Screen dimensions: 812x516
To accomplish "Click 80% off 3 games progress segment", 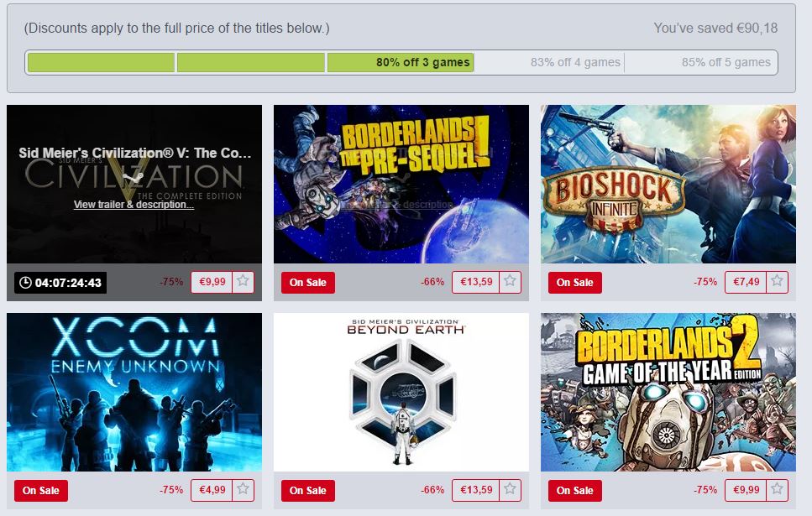I will 401,63.
